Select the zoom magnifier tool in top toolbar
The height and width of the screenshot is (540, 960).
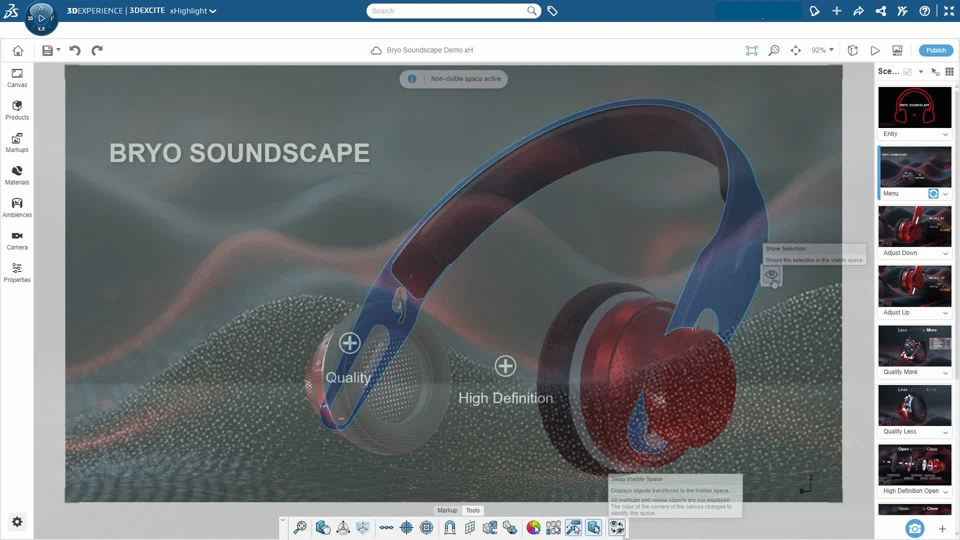pyautogui.click(x=774, y=50)
